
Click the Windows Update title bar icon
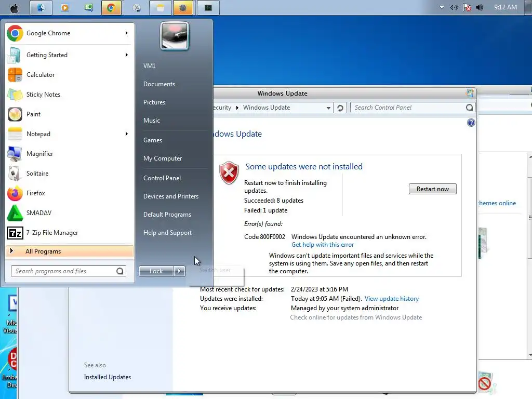tap(470, 92)
